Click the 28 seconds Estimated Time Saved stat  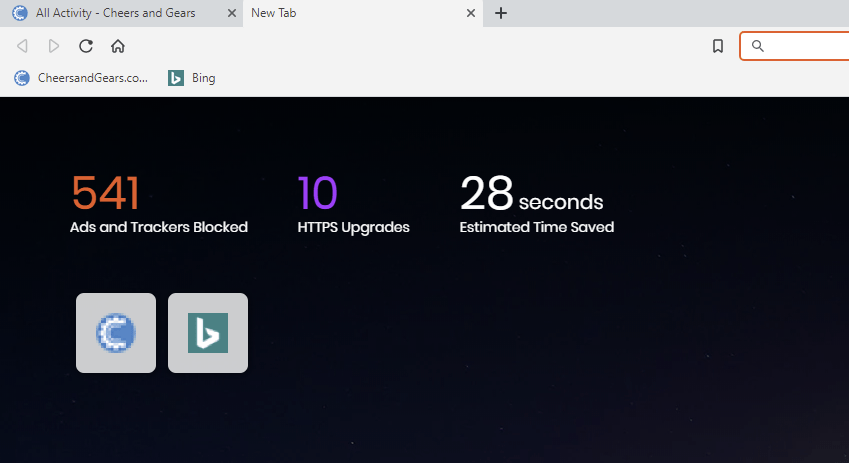[531, 195]
